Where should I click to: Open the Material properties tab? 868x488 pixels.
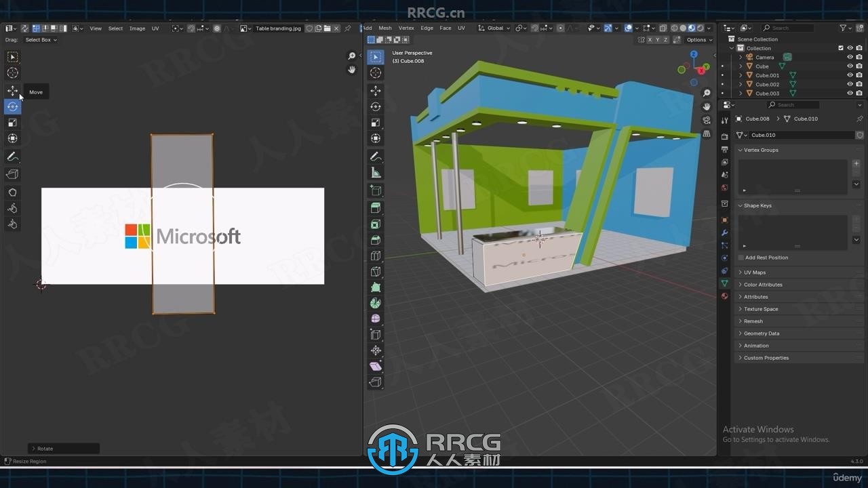click(724, 296)
